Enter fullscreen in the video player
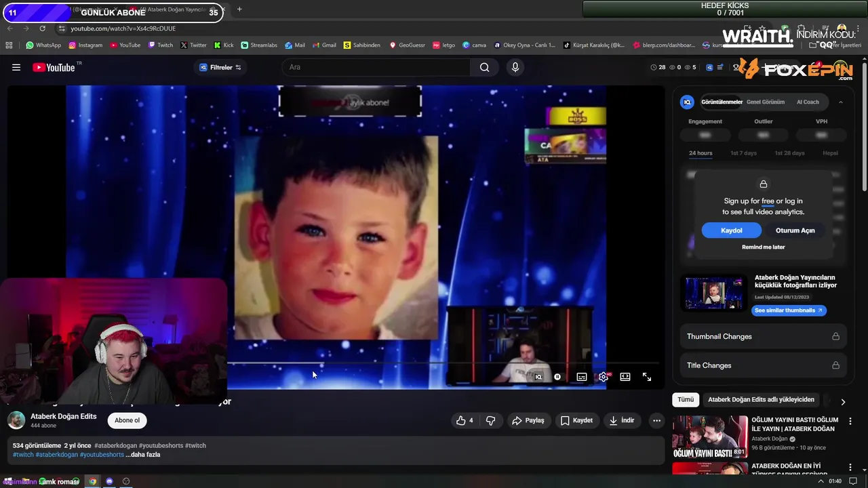 point(647,377)
